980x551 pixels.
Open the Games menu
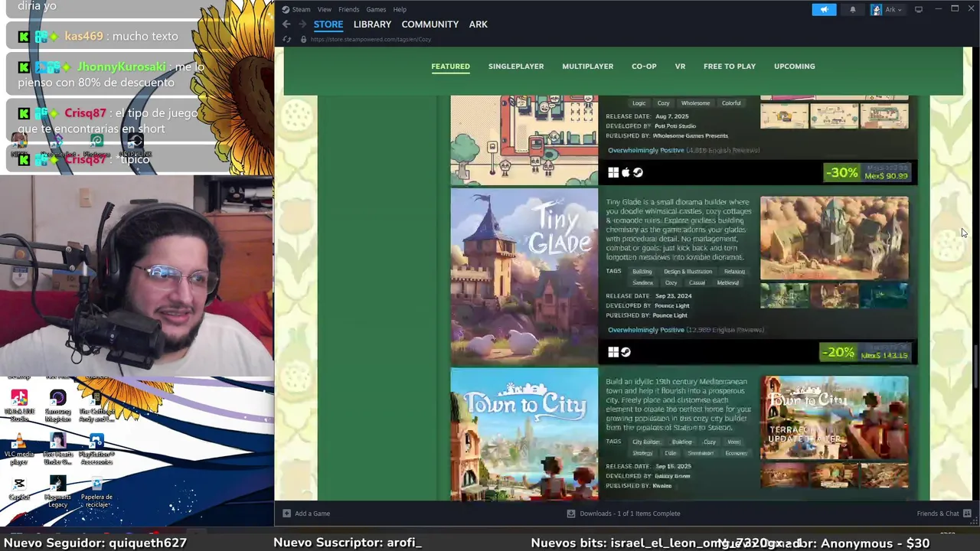pos(376,9)
